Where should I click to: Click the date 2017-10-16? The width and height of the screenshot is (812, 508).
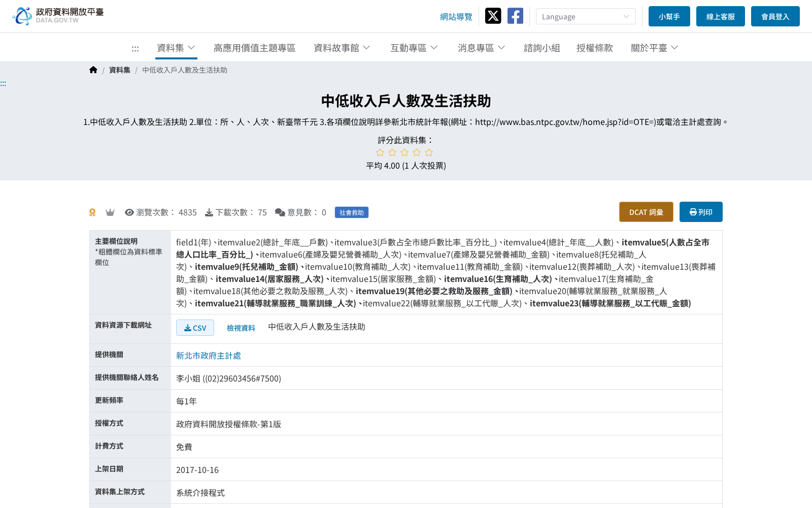click(197, 470)
